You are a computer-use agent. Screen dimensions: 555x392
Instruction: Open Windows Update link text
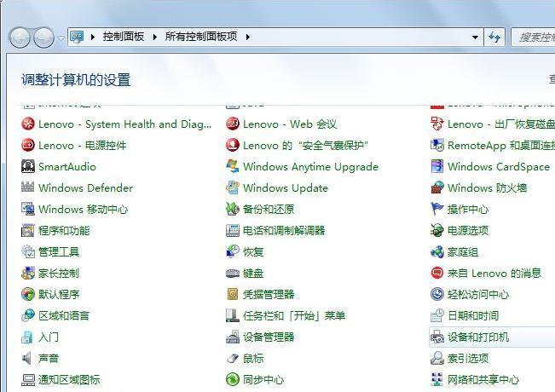coord(286,187)
